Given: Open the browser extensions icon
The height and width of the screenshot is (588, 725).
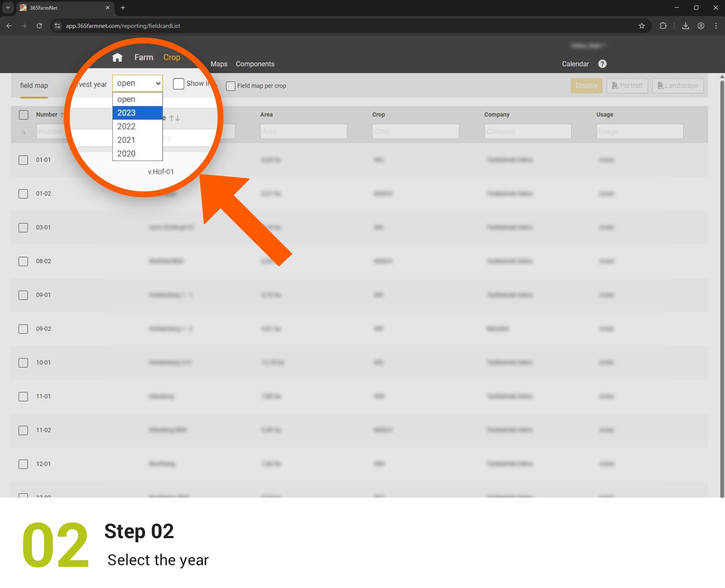Looking at the screenshot, I should (663, 26).
